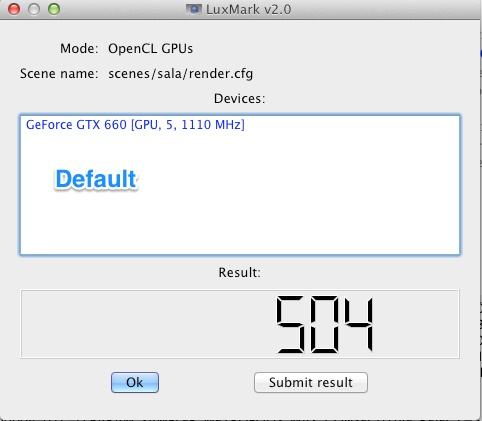Click the scenes/sala/render.cfg text
This screenshot has height=421, width=482.
click(x=180, y=74)
